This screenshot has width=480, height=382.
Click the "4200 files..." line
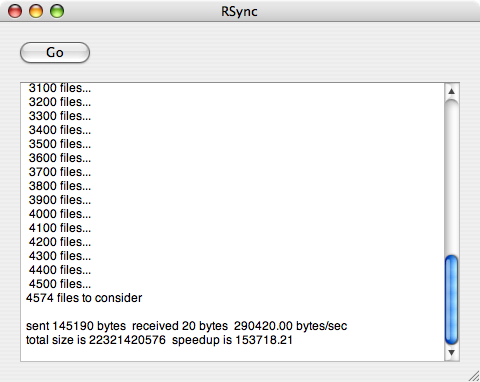click(60, 242)
